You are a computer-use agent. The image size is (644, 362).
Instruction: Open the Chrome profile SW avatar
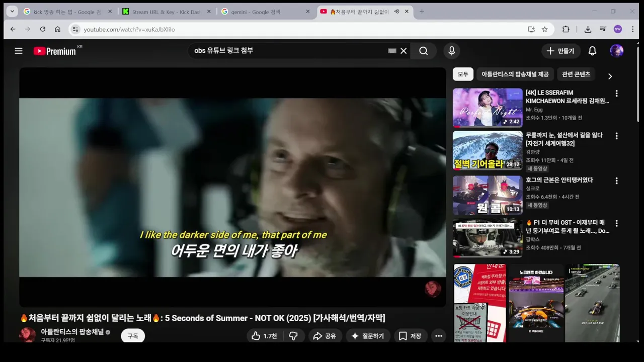point(618,29)
